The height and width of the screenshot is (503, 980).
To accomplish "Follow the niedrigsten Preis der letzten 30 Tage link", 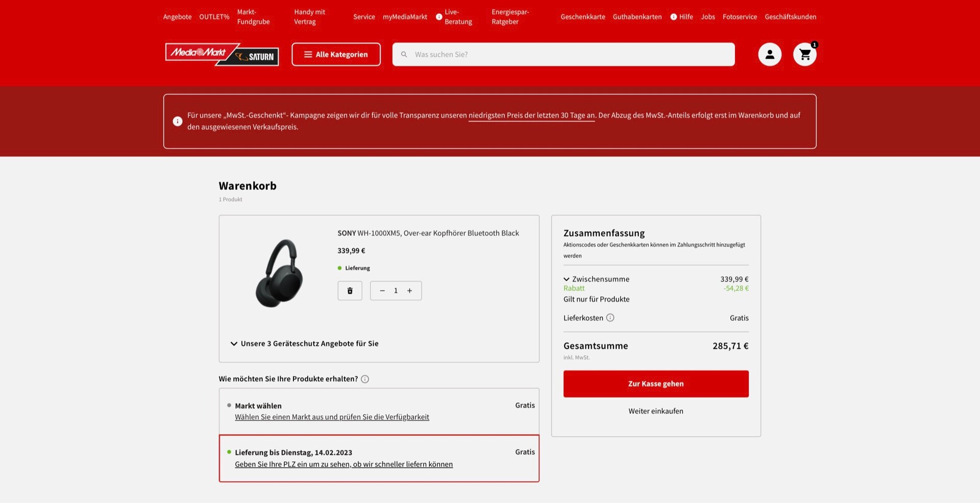I will pyautogui.click(x=532, y=115).
